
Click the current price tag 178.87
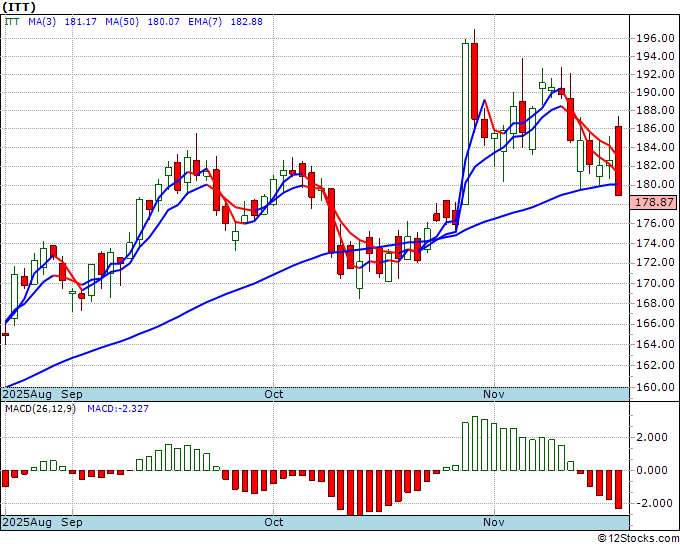click(x=654, y=202)
